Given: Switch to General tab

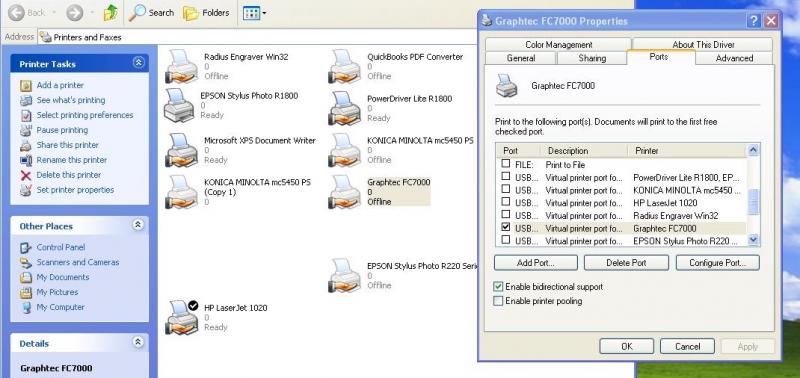Looking at the screenshot, I should pos(521,58).
